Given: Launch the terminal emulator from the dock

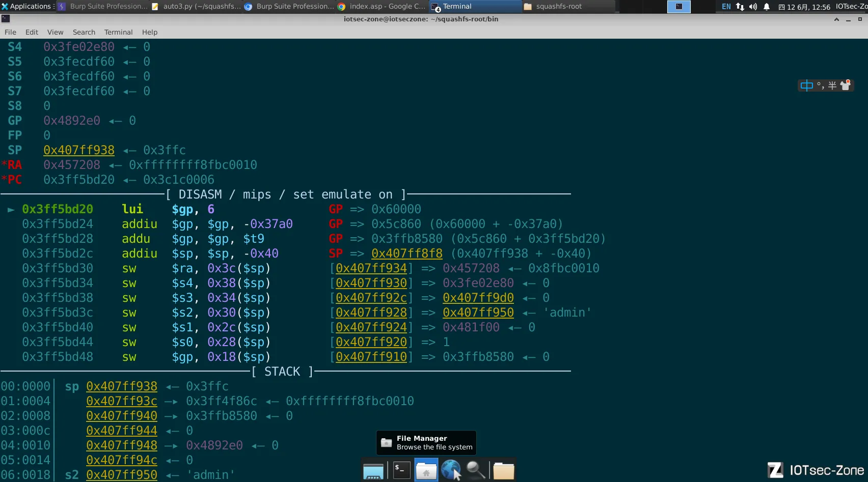Looking at the screenshot, I should (401, 470).
